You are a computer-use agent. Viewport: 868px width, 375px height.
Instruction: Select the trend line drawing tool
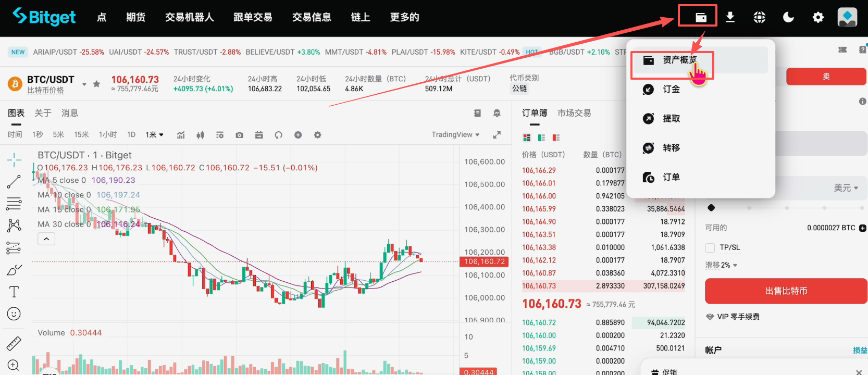click(x=14, y=182)
